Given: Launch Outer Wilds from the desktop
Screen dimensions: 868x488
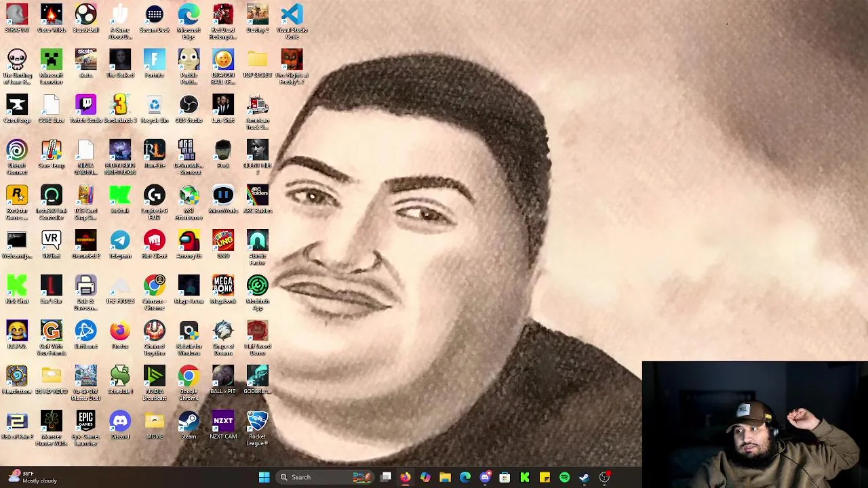Looking at the screenshot, I should pyautogui.click(x=52, y=18).
